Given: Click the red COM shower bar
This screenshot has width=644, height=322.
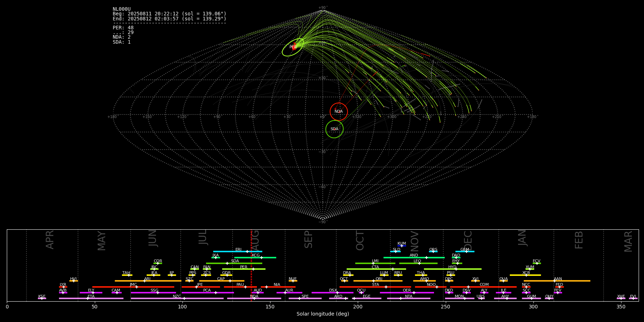Looking at the screenshot, I should click(x=483, y=287).
